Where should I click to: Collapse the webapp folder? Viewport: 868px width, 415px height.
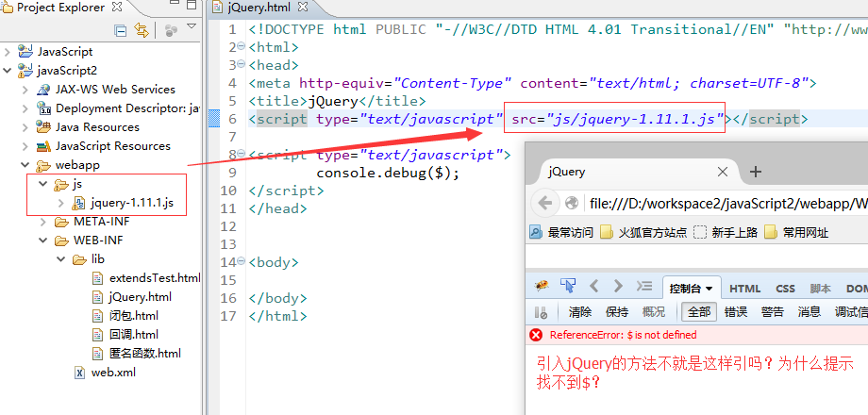coord(25,165)
